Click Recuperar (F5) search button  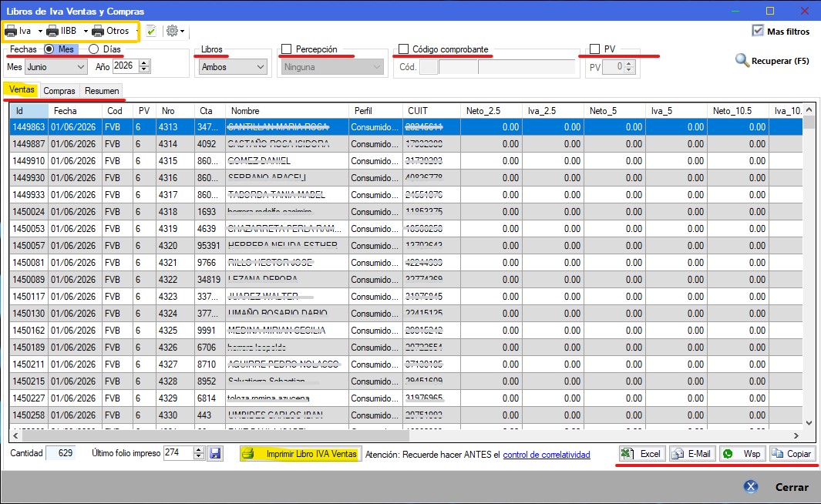(x=772, y=61)
